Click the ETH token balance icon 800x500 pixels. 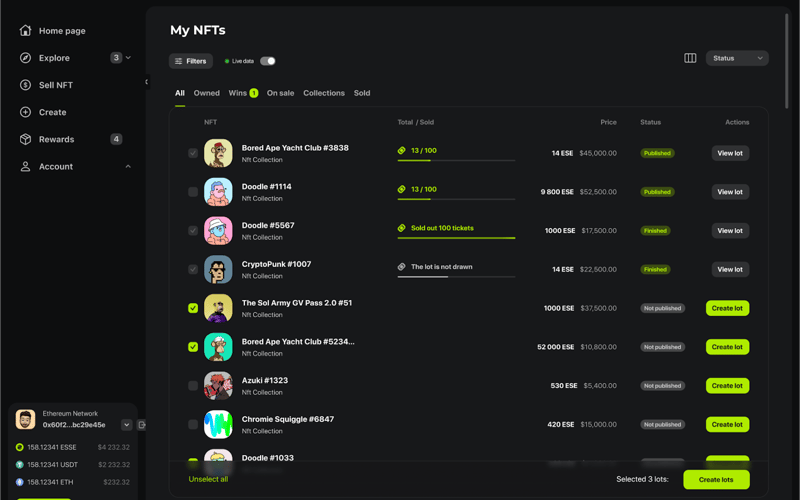pos(19,482)
